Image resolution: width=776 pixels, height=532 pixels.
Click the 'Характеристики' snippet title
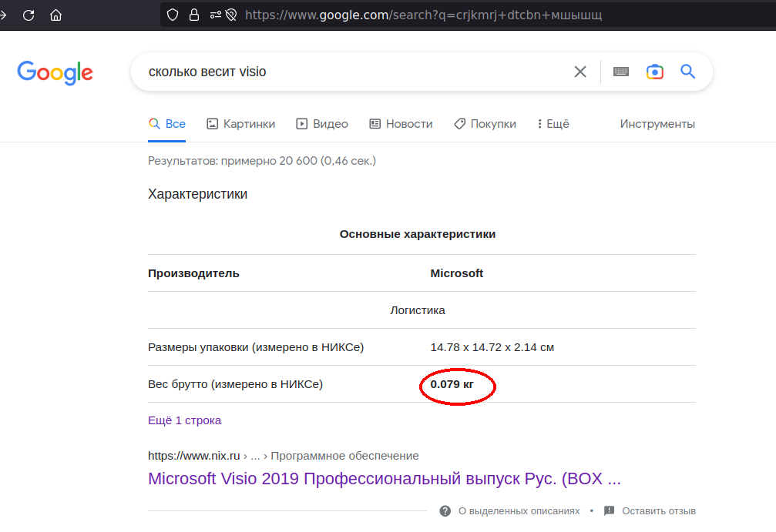(x=197, y=194)
